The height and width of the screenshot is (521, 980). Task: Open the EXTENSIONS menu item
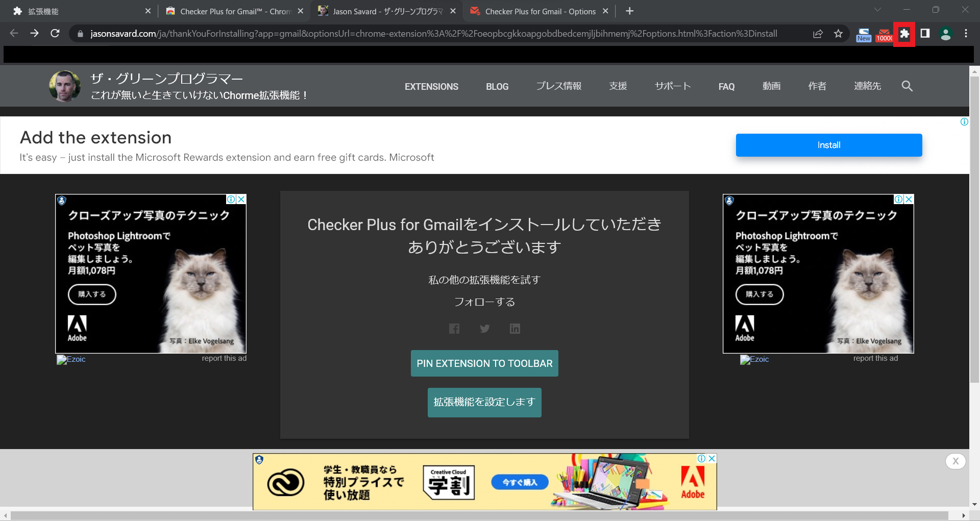(431, 87)
